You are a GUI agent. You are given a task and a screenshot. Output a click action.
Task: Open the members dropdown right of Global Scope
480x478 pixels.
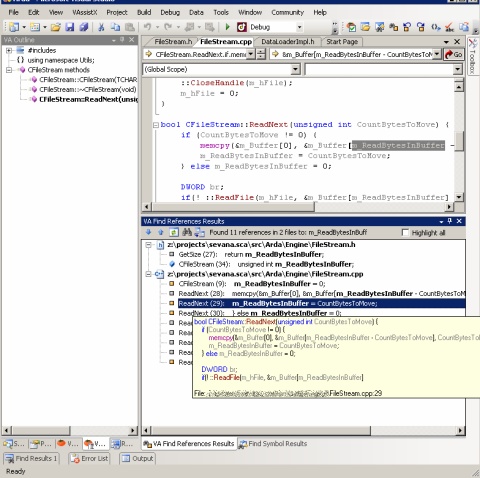[x=458, y=69]
